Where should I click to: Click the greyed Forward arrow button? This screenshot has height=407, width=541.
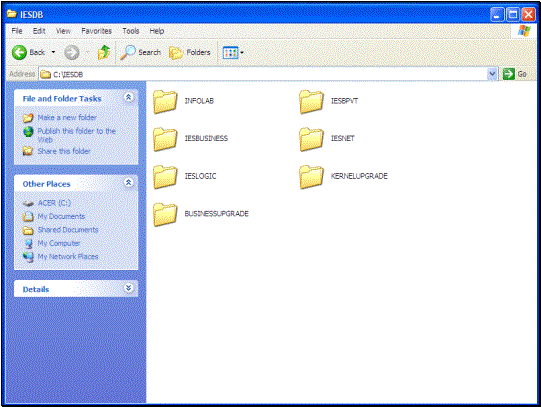72,52
